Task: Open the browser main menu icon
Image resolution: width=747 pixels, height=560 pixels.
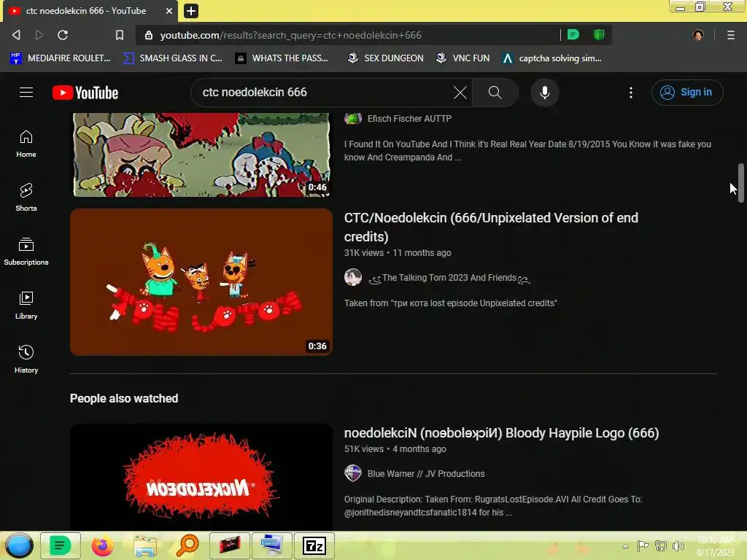Action: (x=731, y=35)
